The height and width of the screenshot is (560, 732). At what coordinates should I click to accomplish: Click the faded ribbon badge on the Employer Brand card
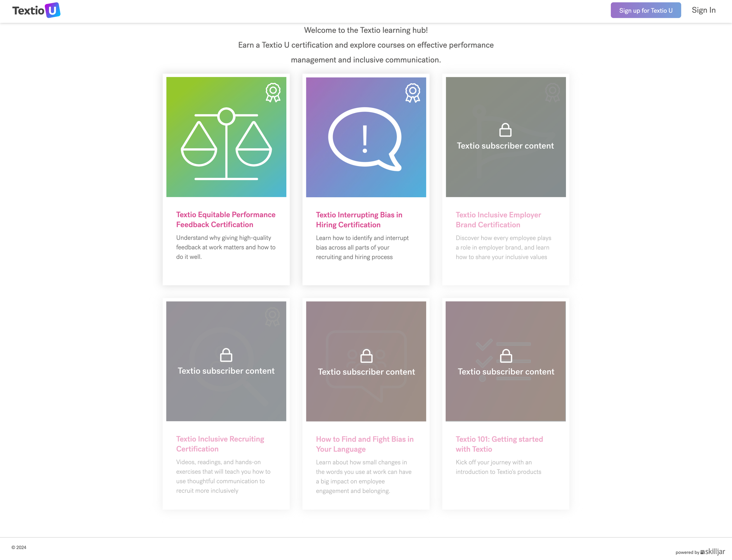[x=552, y=92]
